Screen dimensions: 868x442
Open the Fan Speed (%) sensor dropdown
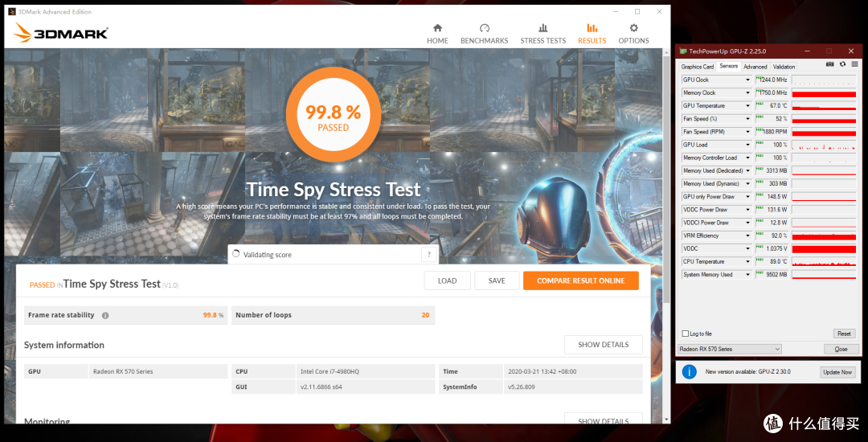748,119
